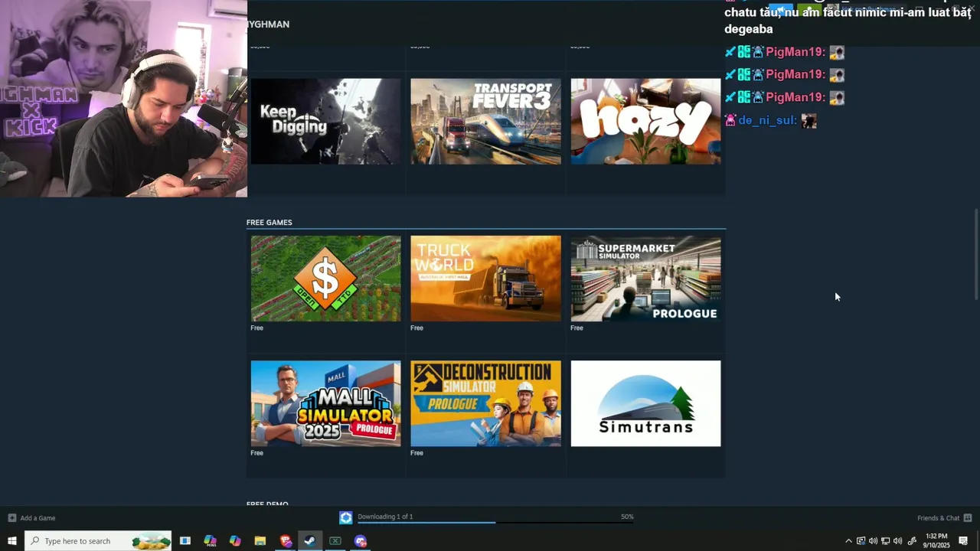980x551 pixels.
Task: Click the Free price under Truck World
Action: tap(416, 328)
